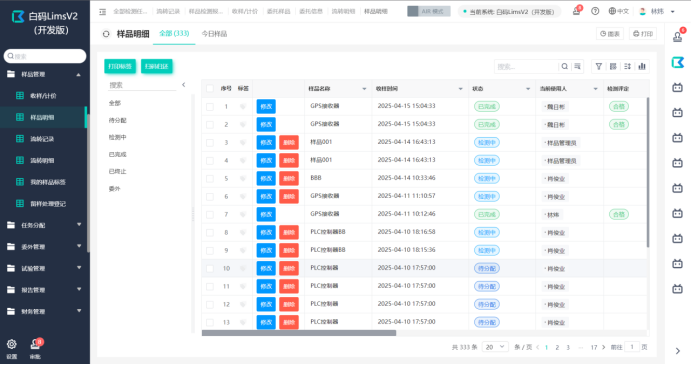Open notifications from the top bar badge icon
Image resolution: width=692 pixels, height=365 pixels.
pyautogui.click(x=576, y=11)
